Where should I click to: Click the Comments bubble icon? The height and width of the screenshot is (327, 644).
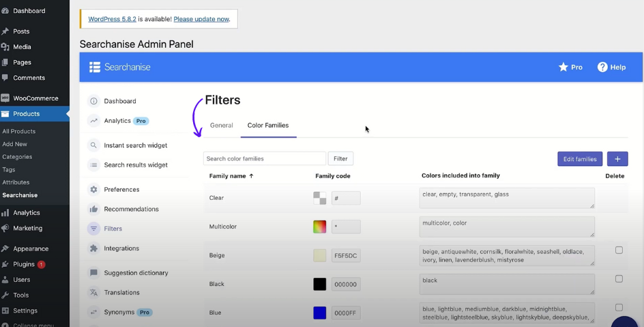[5, 78]
